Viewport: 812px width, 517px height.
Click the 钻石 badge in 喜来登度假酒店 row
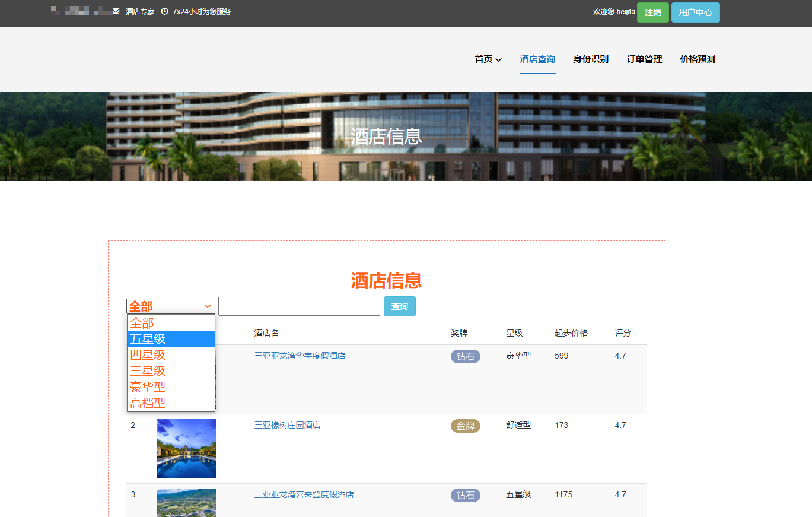(466, 495)
